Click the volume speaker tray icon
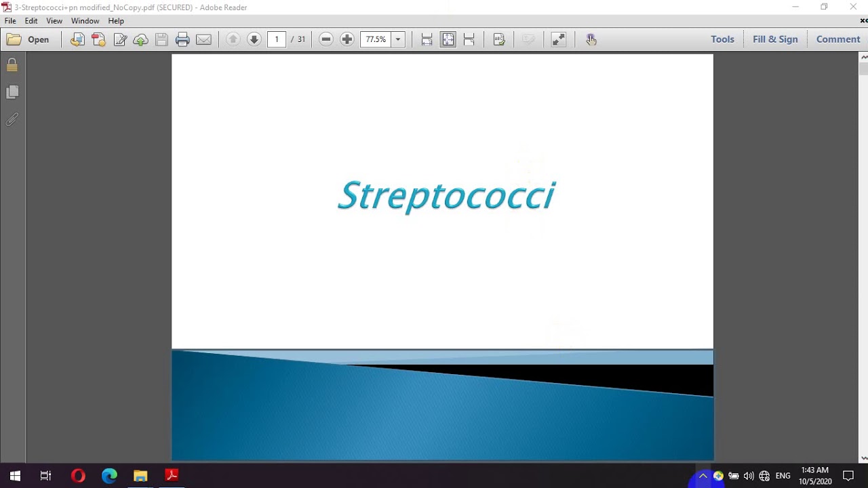The height and width of the screenshot is (488, 868). coord(749,476)
